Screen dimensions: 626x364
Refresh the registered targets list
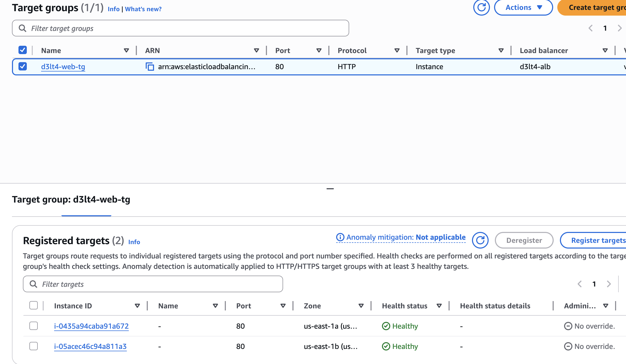480,240
